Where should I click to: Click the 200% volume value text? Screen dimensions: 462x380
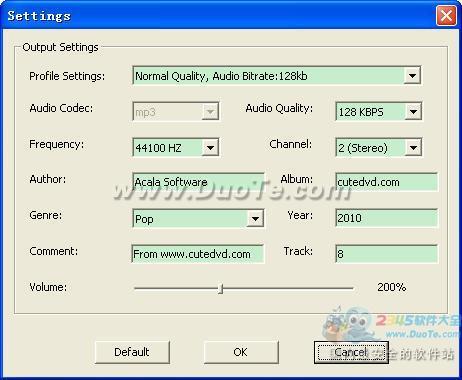coord(392,287)
